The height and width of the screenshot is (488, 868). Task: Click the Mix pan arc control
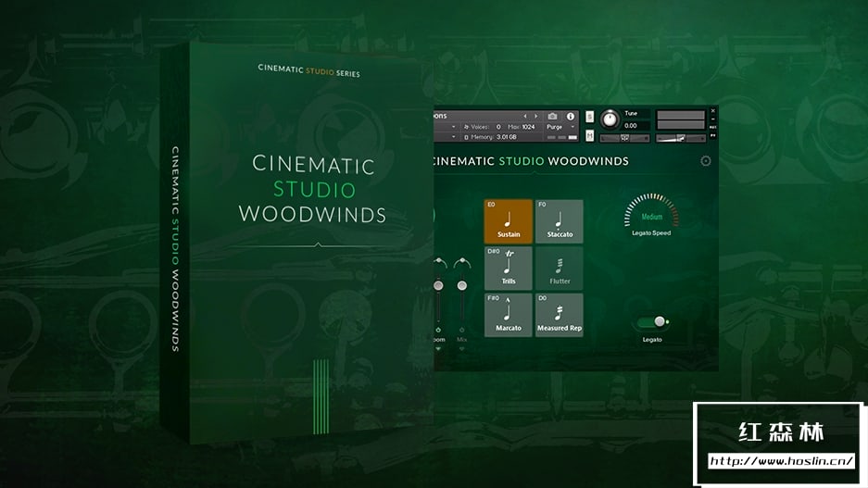click(461, 262)
